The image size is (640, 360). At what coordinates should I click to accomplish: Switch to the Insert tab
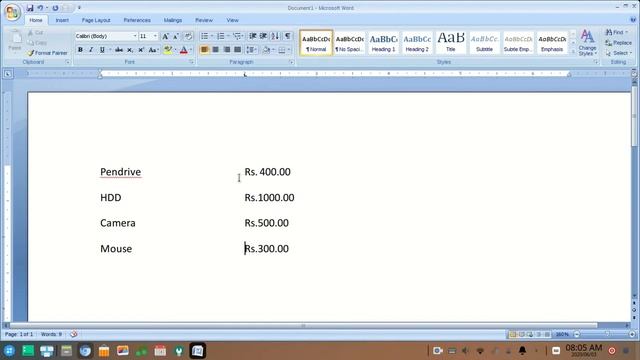[62, 20]
